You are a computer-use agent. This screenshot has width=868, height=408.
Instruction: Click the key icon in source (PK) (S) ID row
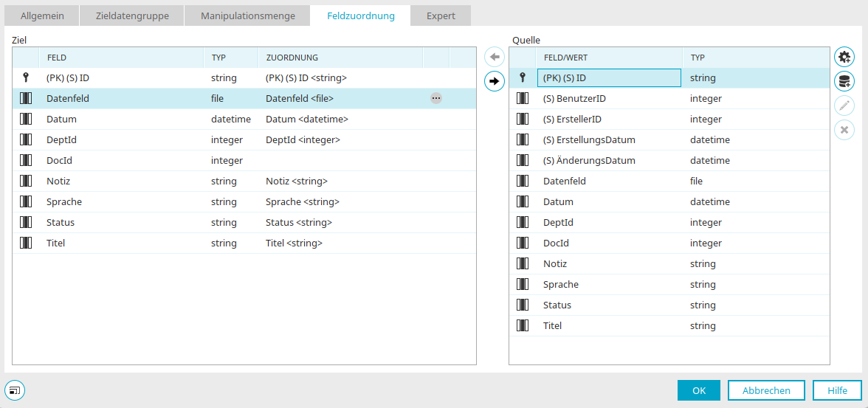(522, 78)
